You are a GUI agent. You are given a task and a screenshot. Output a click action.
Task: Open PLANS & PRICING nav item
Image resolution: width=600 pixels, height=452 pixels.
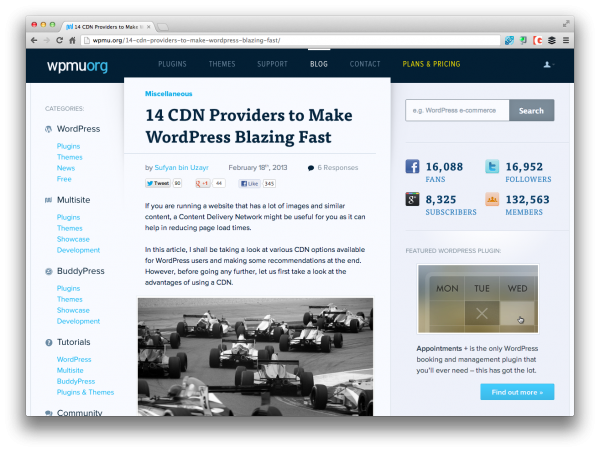431,64
